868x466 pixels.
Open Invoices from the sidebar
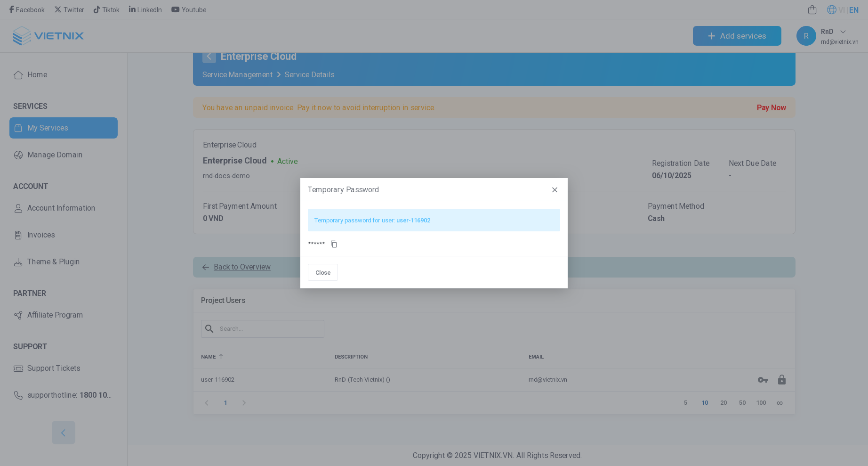coord(41,235)
